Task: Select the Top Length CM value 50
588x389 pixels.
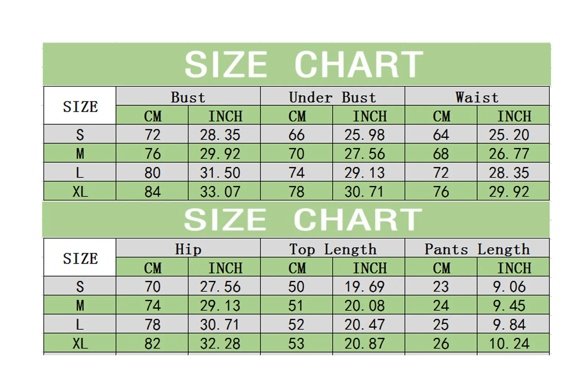Action: (296, 287)
